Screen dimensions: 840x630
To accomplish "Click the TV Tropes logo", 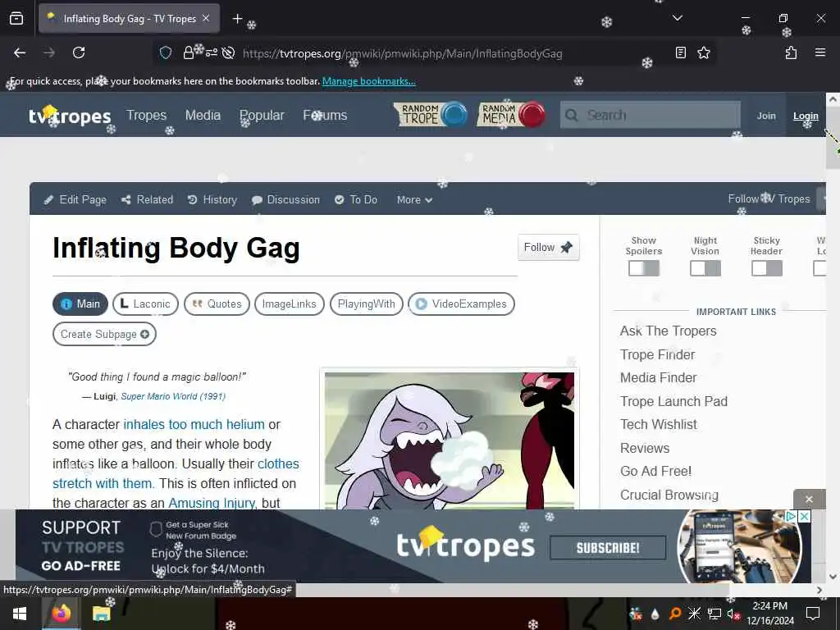I will 70,115.
